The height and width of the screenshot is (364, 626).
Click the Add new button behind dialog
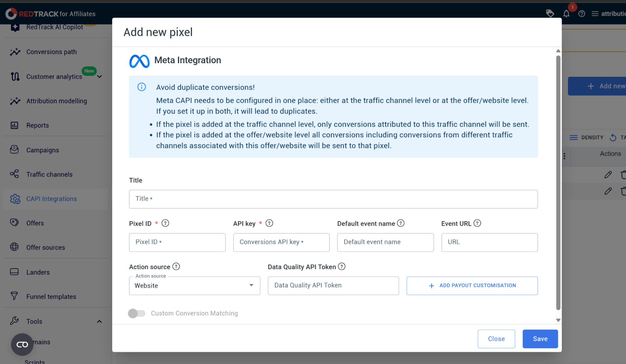point(597,86)
